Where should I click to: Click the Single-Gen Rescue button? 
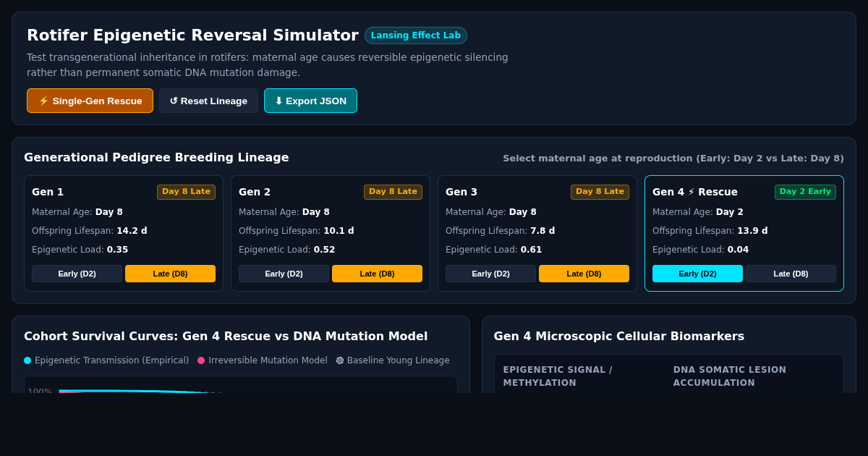point(90,101)
